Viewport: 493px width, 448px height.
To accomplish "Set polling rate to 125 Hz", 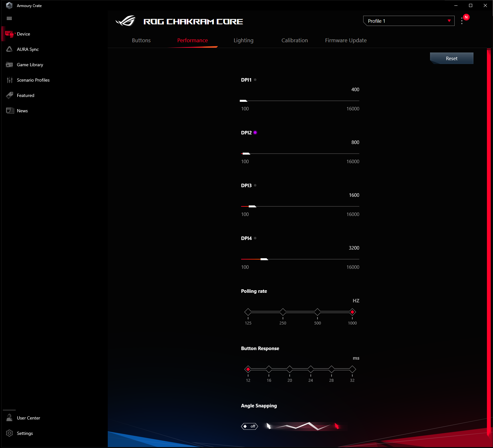I will pyautogui.click(x=248, y=312).
